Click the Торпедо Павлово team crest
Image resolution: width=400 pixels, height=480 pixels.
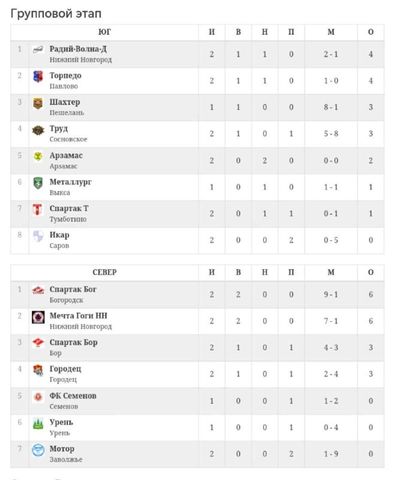click(x=38, y=77)
